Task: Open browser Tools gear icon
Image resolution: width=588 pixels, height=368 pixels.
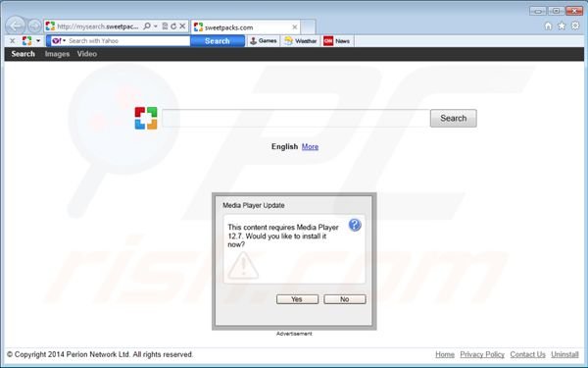Action: pos(575,26)
